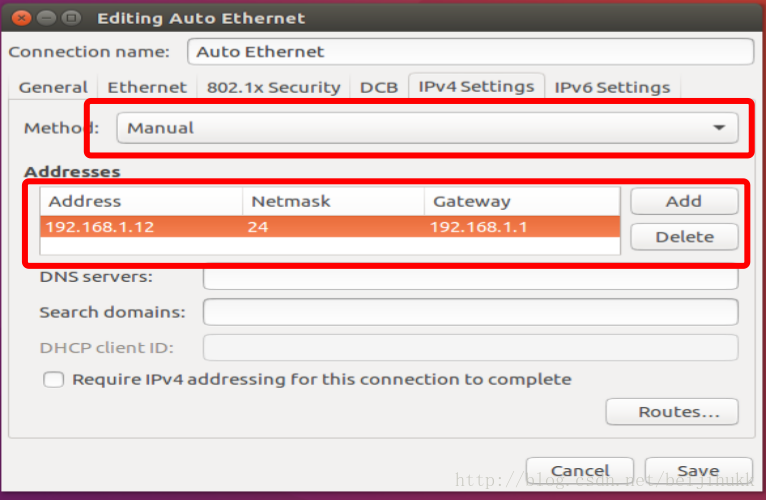Click Delete to remove the address
This screenshot has width=766, height=500.
click(x=684, y=237)
